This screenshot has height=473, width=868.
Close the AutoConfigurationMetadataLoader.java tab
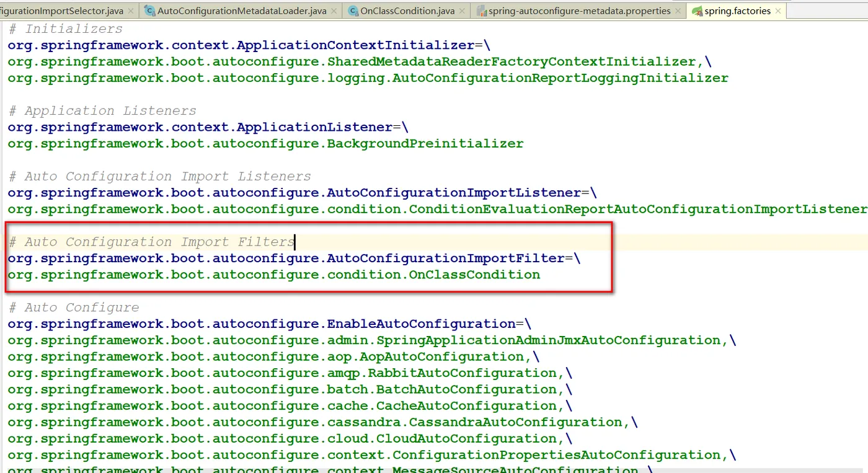coord(334,11)
